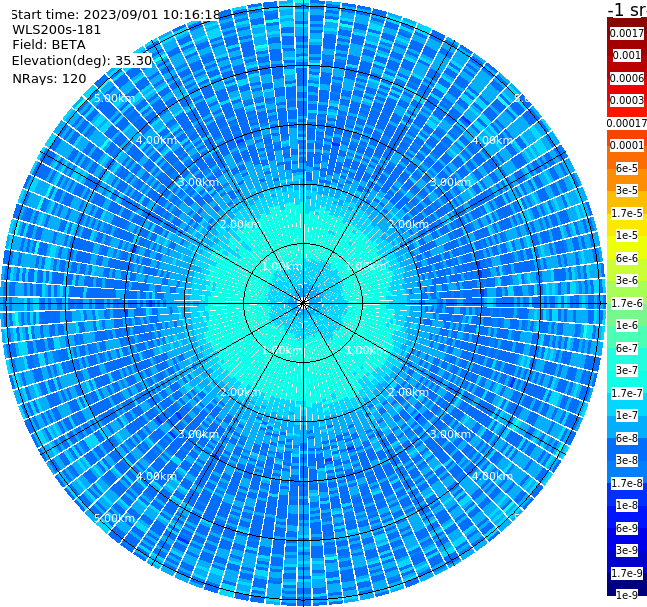Image resolution: width=647 pixels, height=607 pixels.
Task: Click the NRays: 120 label
Action: pyautogui.click(x=49, y=78)
